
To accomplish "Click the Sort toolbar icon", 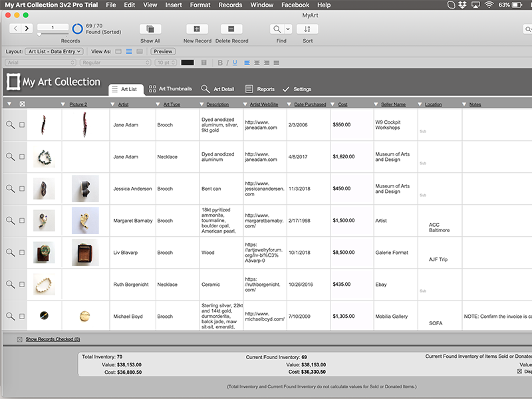I will (307, 29).
